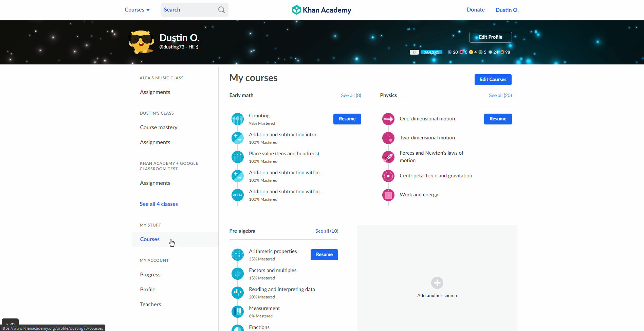Open Assignments under Alex's Music Class
This screenshot has width=644, height=331.
tap(155, 92)
